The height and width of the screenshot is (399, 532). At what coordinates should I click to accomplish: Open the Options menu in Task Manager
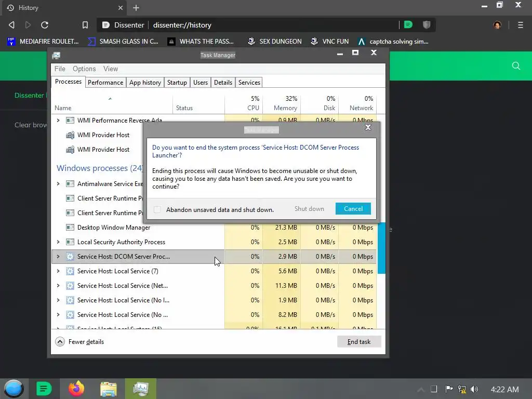click(84, 69)
